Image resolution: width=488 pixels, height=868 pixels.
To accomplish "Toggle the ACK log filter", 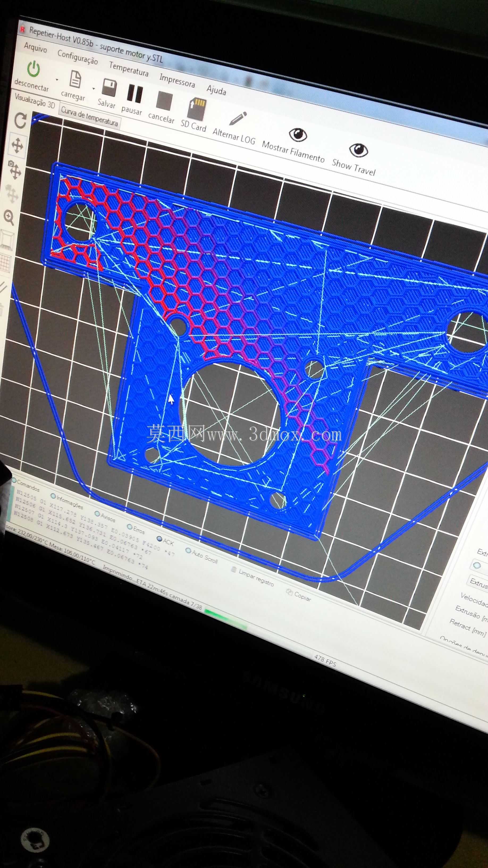I will (165, 541).
